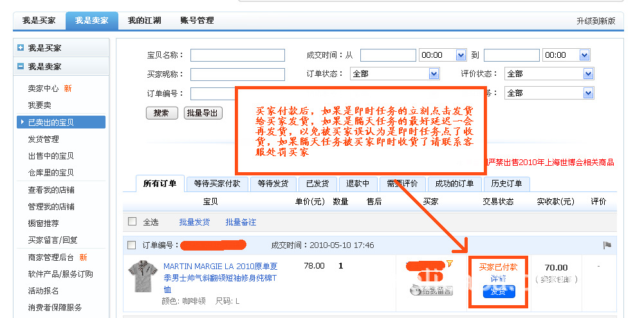The width and height of the screenshot is (644, 318).
Task: Click the 70.00 received amount
Action: [x=556, y=267]
